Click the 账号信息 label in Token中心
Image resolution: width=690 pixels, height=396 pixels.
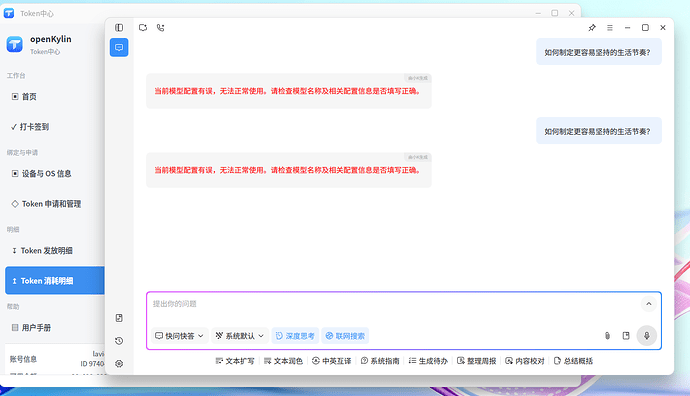[23, 359]
